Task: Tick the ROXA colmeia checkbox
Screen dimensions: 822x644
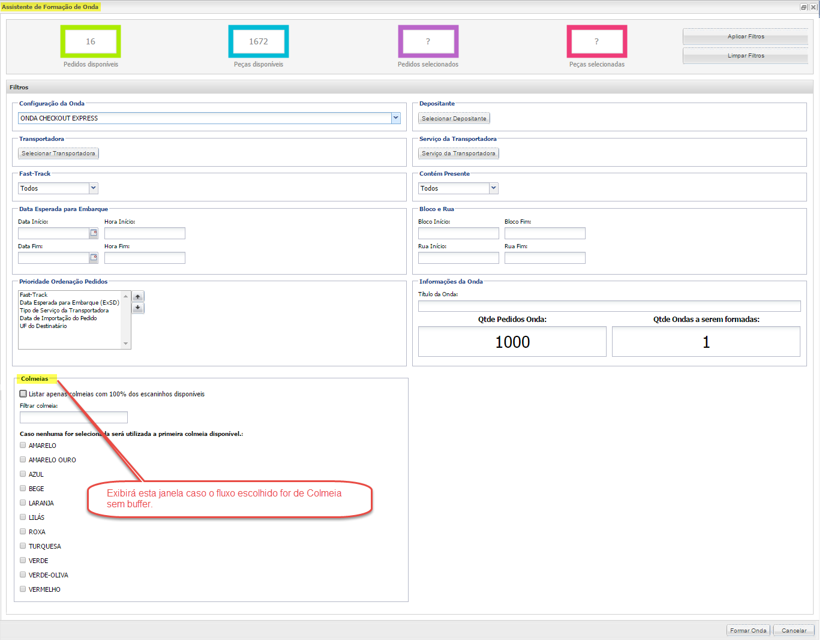Action: click(x=23, y=532)
